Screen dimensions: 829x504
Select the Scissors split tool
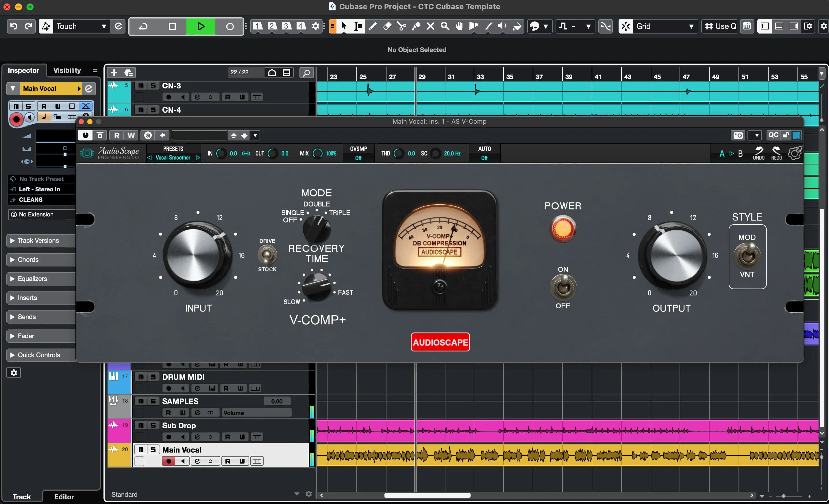(401, 26)
